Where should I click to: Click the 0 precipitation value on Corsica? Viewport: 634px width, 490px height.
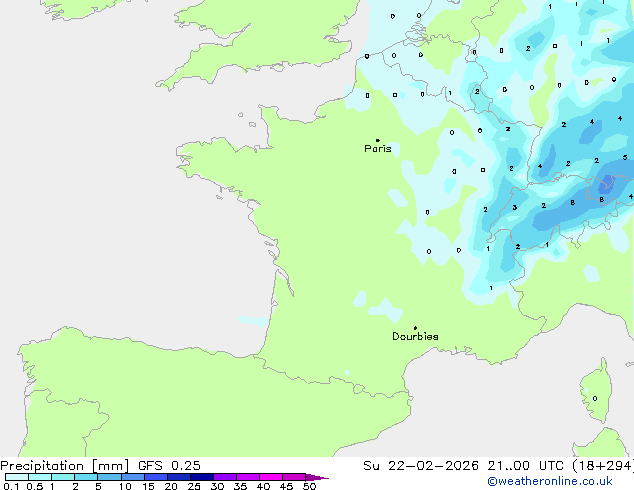click(x=595, y=399)
